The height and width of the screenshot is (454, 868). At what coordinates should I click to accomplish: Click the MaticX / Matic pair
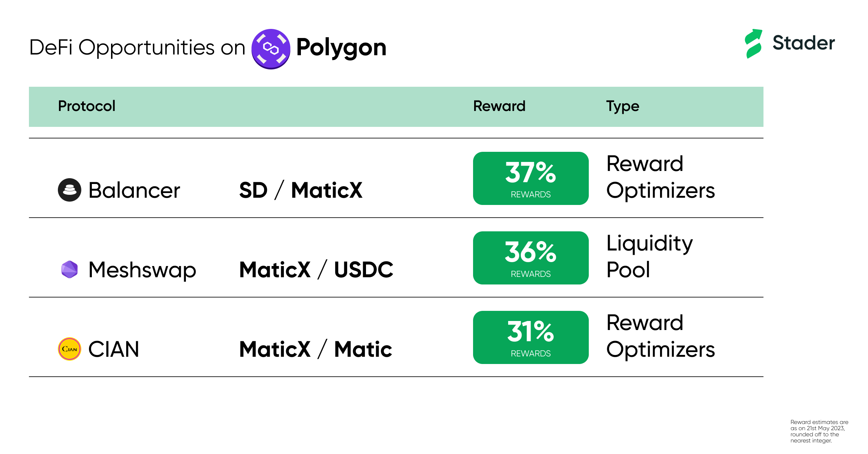pyautogui.click(x=316, y=349)
